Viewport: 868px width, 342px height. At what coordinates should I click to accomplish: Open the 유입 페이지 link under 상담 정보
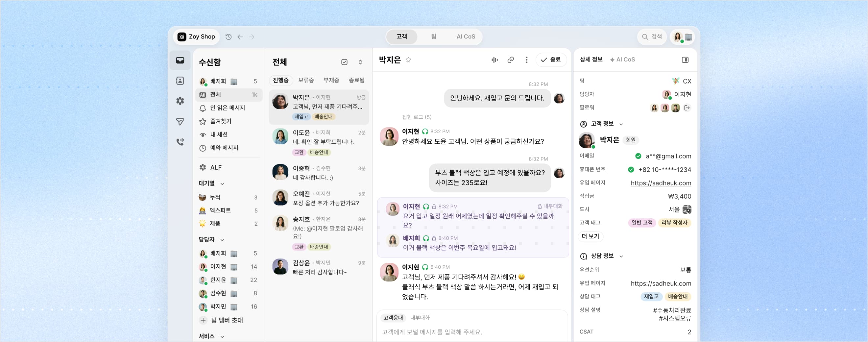(661, 283)
